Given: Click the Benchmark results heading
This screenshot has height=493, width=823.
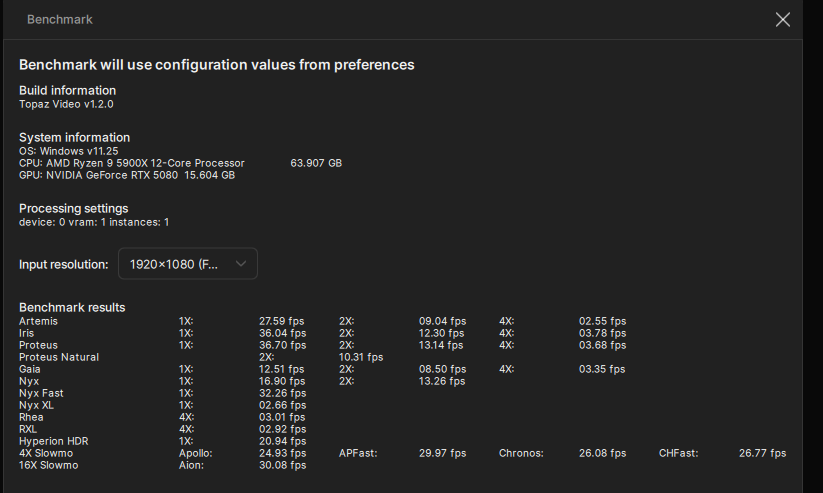Looking at the screenshot, I should click(x=72, y=307).
